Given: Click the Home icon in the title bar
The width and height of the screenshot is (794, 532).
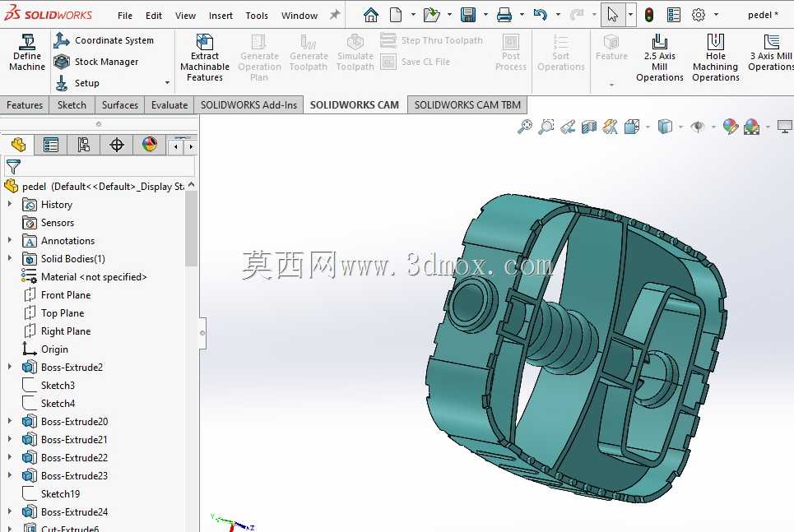Looking at the screenshot, I should click(x=371, y=15).
